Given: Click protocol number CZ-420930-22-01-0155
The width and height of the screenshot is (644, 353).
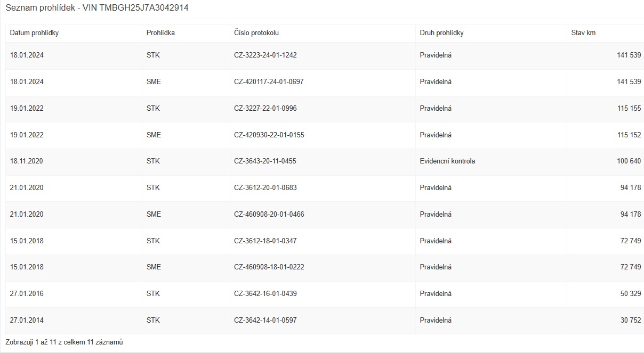Looking at the screenshot, I should (x=269, y=135).
